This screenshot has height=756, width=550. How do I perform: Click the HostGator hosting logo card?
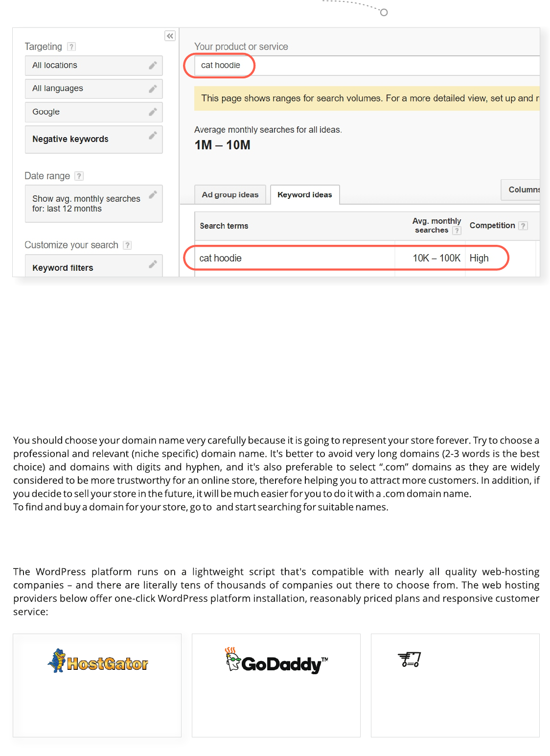point(97,685)
